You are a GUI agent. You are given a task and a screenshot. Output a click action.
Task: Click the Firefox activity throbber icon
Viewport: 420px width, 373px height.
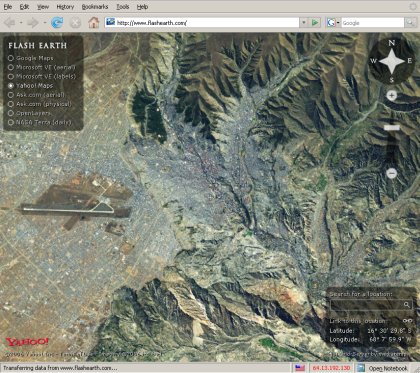[413, 7]
